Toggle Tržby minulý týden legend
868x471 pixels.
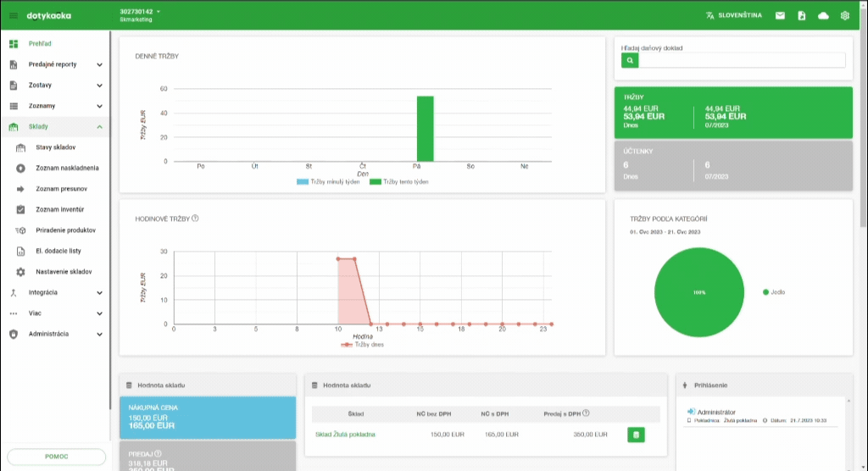[328, 181]
